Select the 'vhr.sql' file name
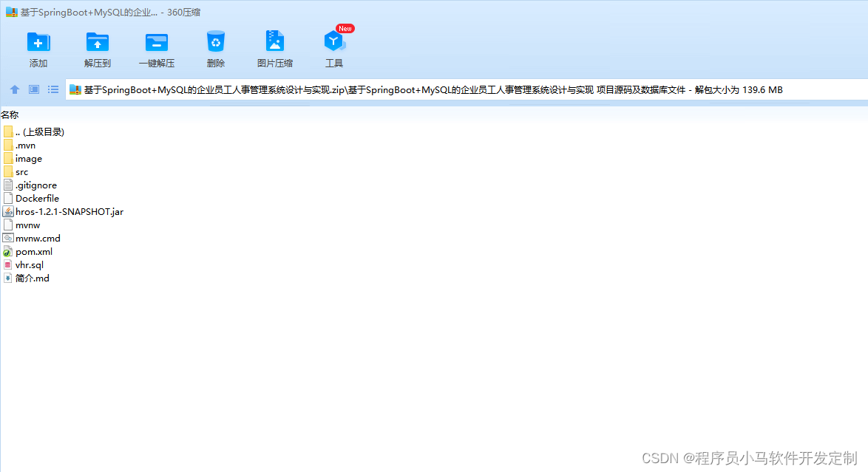The height and width of the screenshot is (472, 868). click(x=30, y=265)
